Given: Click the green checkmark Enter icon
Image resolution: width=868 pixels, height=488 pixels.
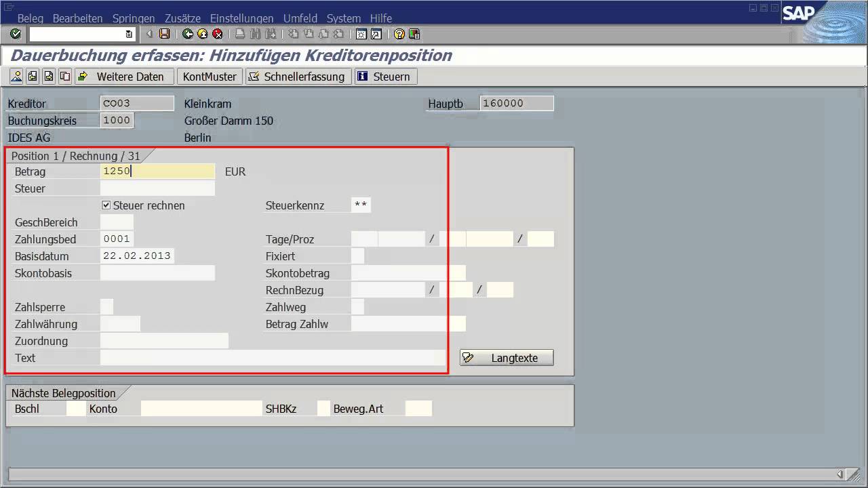Looking at the screenshot, I should [16, 34].
